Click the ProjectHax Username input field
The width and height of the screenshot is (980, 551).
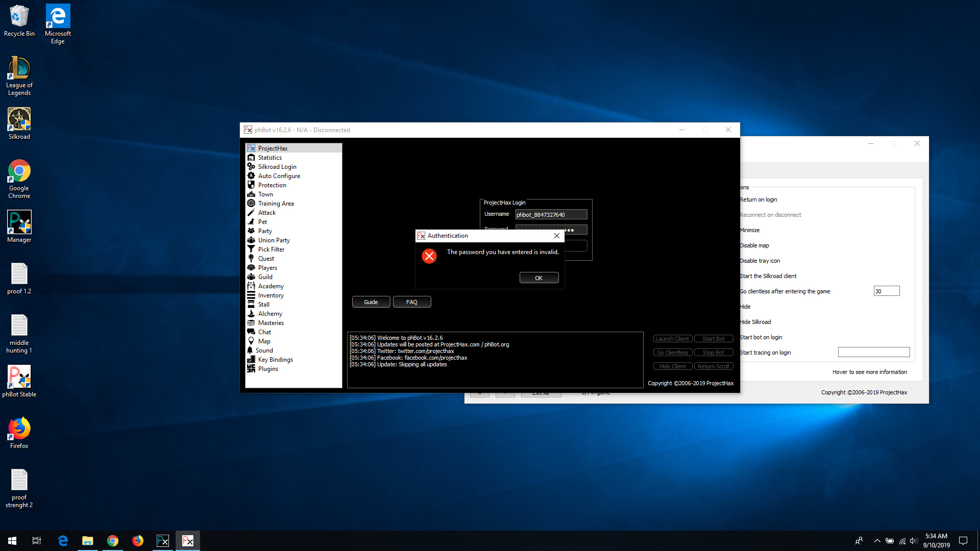[x=551, y=215]
